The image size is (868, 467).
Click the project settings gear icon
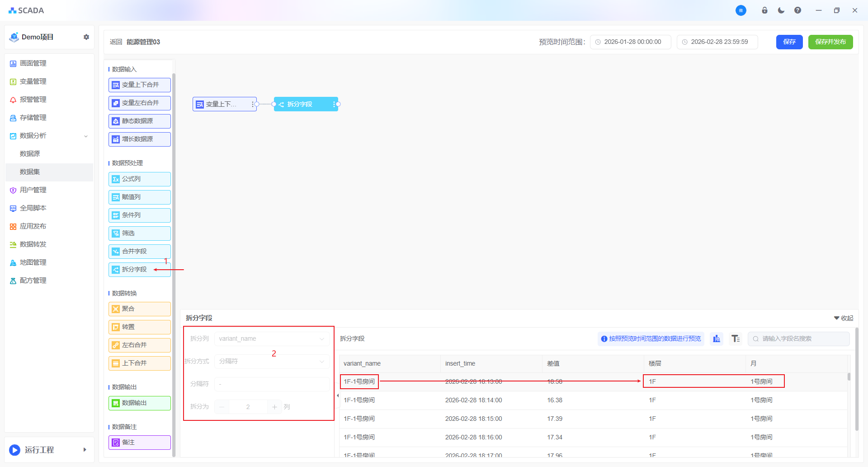point(86,37)
